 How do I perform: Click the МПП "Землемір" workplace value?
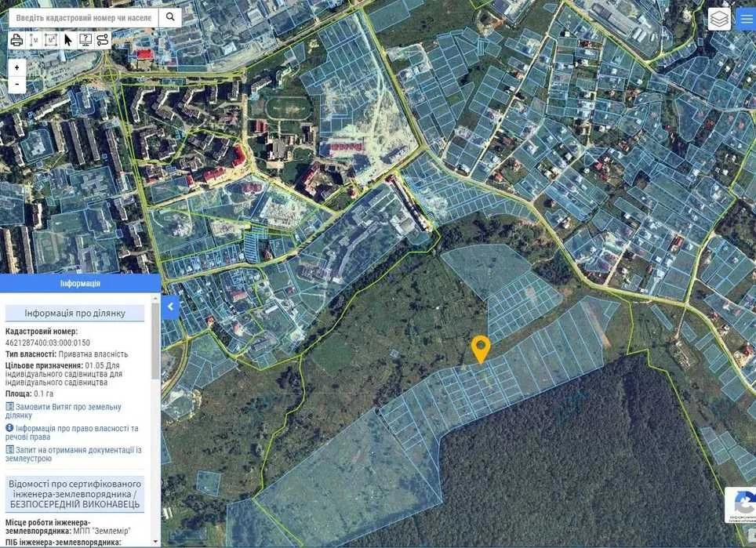[x=102, y=531]
